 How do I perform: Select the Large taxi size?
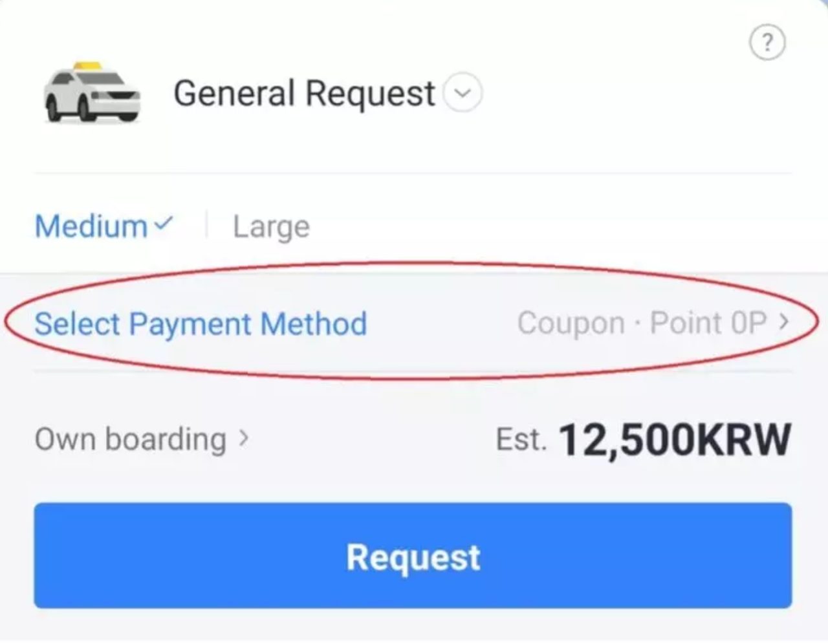271,227
